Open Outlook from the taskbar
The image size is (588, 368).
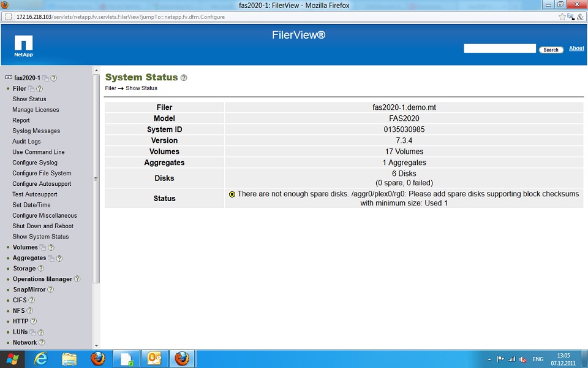click(154, 359)
